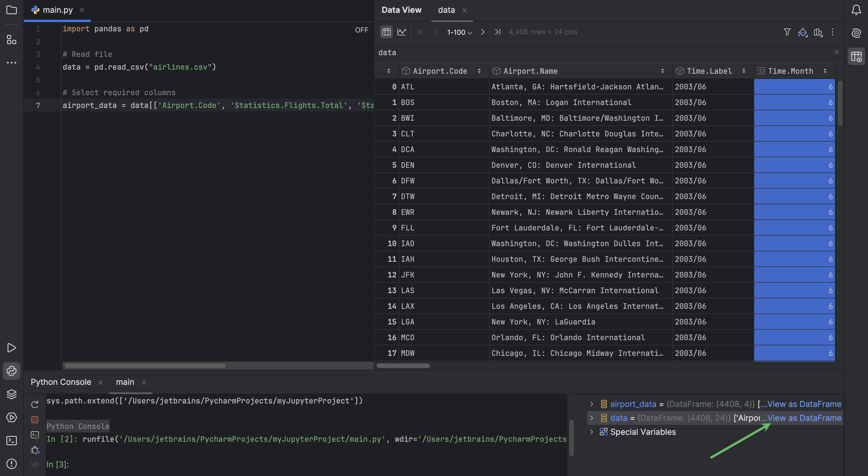The image size is (868, 476).
Task: Open the Problems tool window icon
Action: (x=12, y=464)
